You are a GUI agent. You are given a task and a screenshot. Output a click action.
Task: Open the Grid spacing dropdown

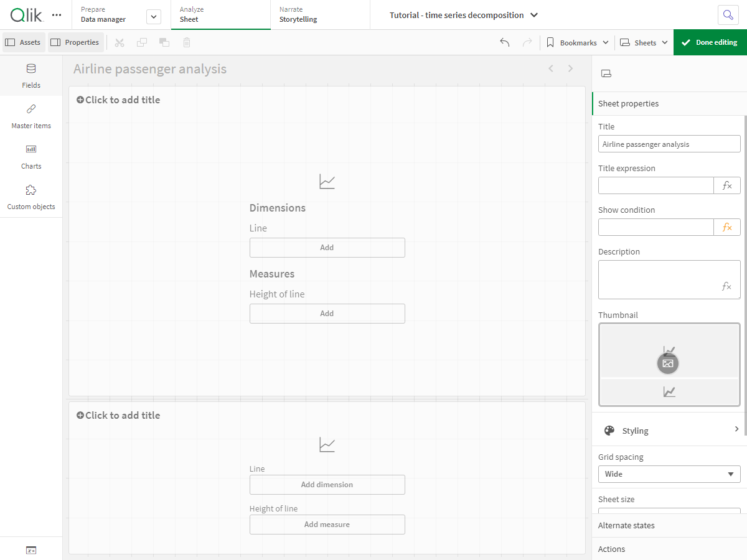[x=669, y=474]
